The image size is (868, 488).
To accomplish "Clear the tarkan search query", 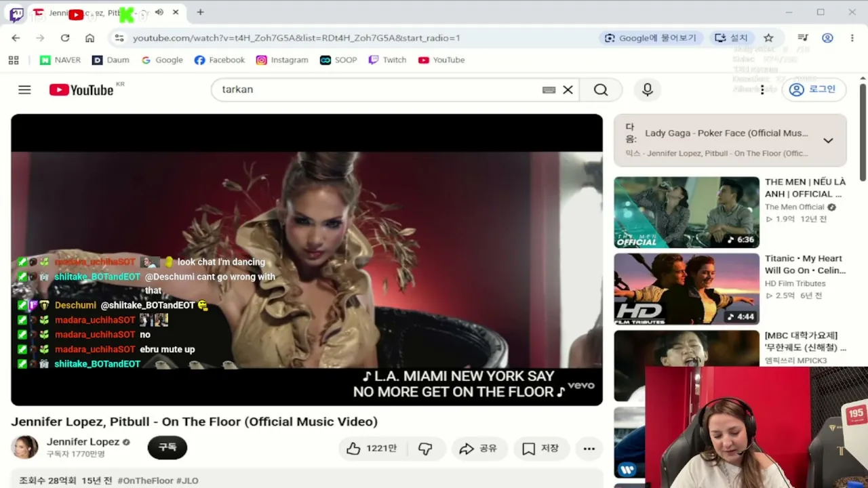I will point(568,89).
